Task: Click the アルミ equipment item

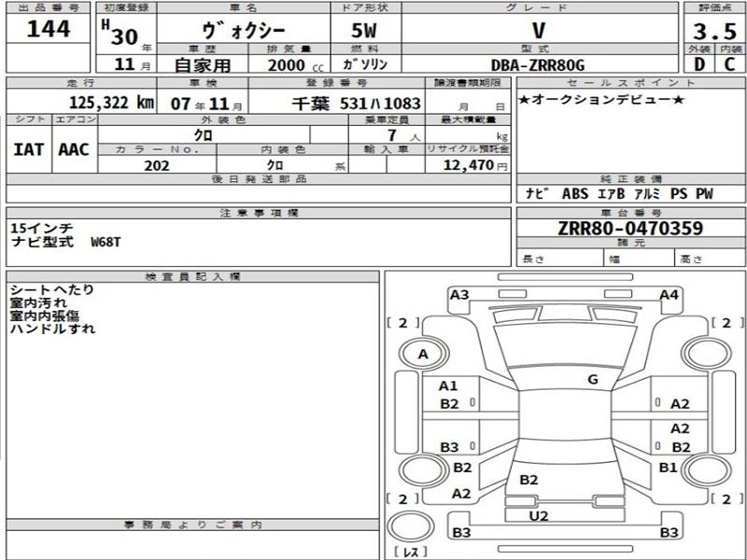Action: [x=647, y=193]
